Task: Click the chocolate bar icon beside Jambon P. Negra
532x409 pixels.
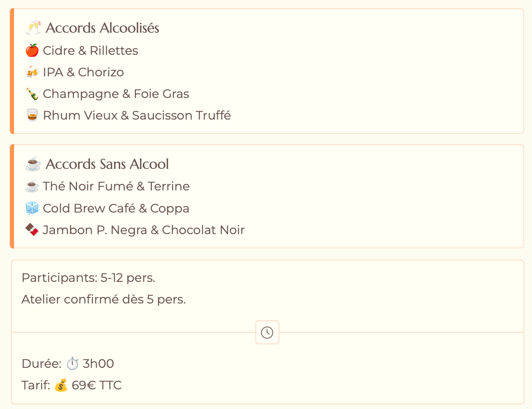Action: [x=32, y=230]
